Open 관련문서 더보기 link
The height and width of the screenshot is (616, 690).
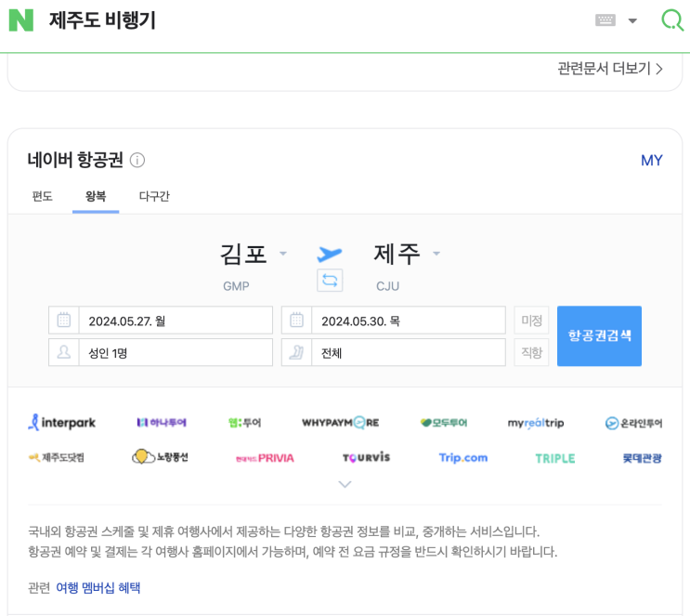pos(610,69)
